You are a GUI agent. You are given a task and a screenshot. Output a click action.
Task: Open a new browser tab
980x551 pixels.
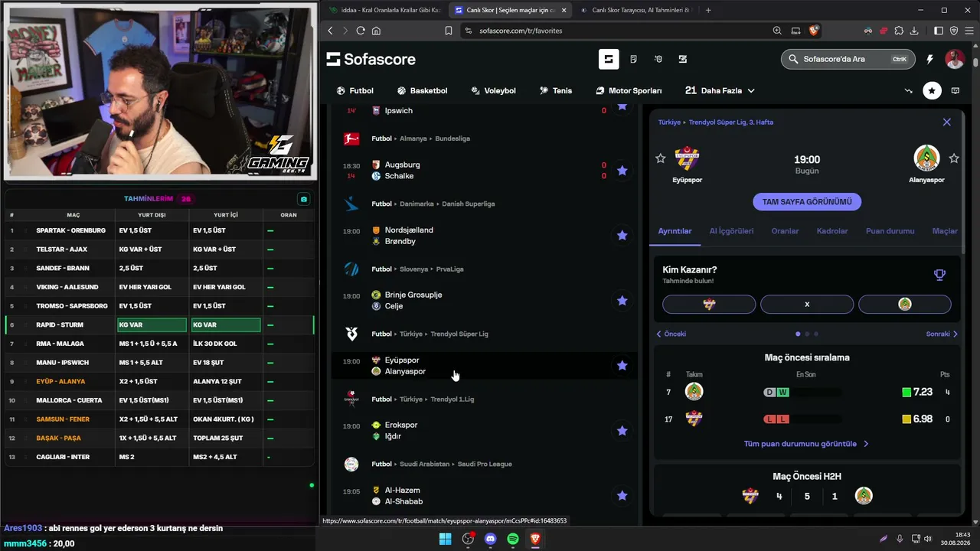pyautogui.click(x=708, y=10)
